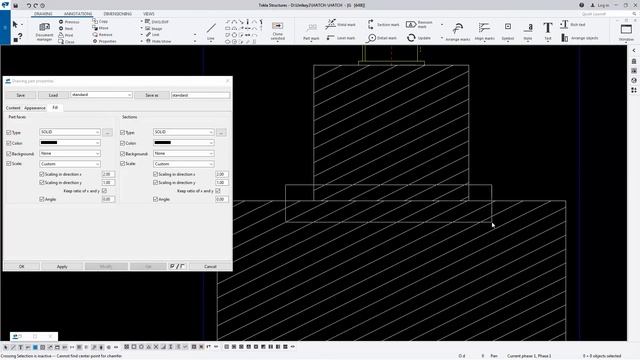
Task: Toggle Sections Type checkbox
Action: tap(122, 133)
